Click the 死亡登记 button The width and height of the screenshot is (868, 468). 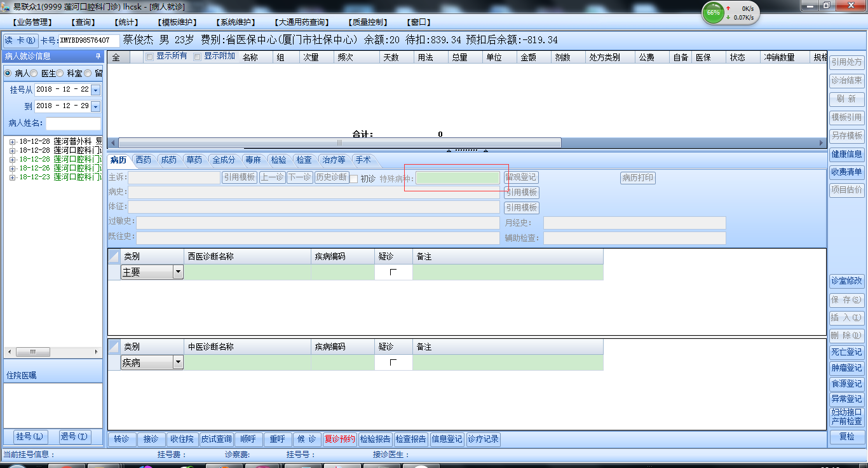[847, 352]
